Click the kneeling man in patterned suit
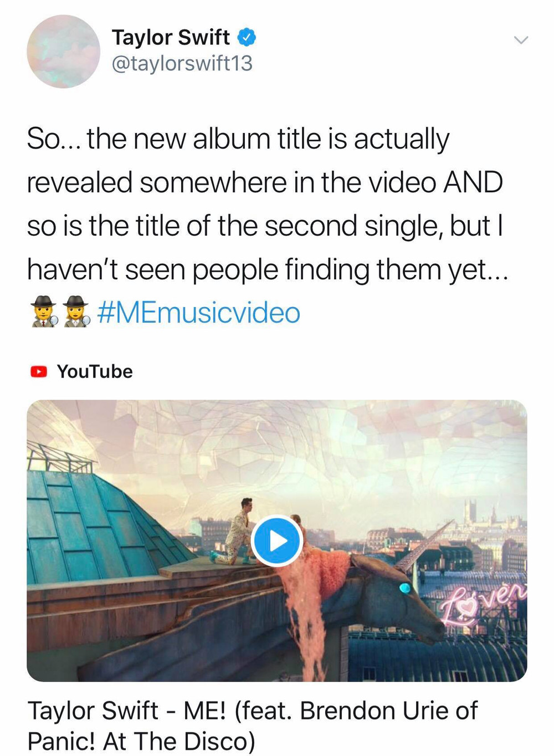Viewport: 554px width, 756px height. (240, 532)
